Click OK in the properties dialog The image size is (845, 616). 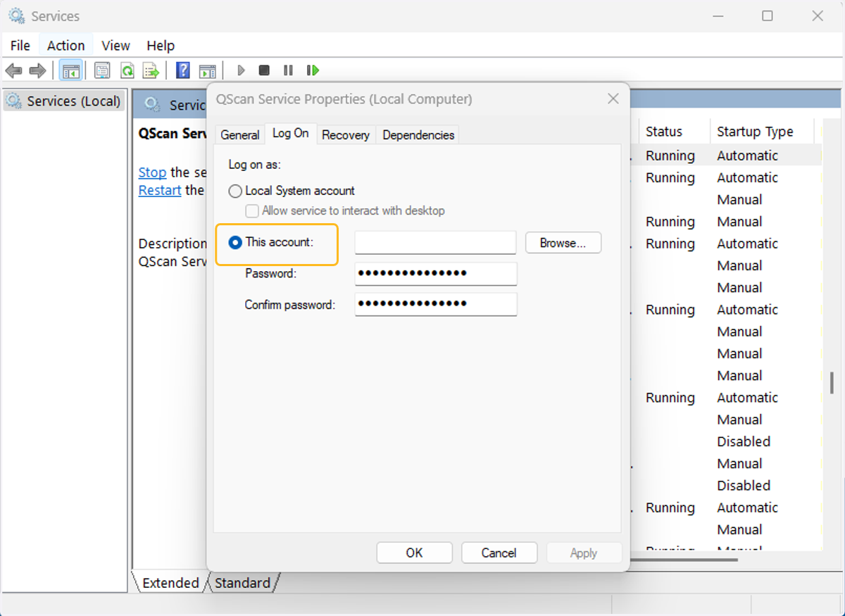pos(415,553)
